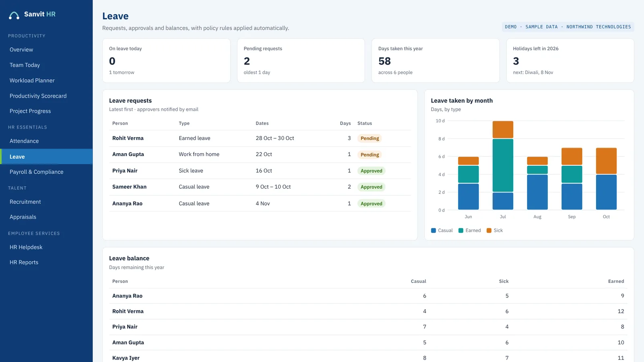
Task: Click the 28 Oct – 30 Oct dates cell
Action: point(275,138)
